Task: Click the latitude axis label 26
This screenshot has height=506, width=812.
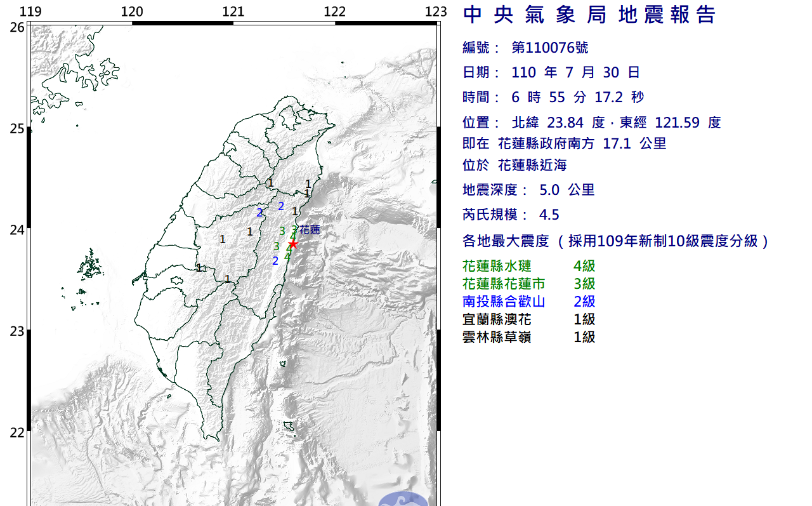Action: 18,27
